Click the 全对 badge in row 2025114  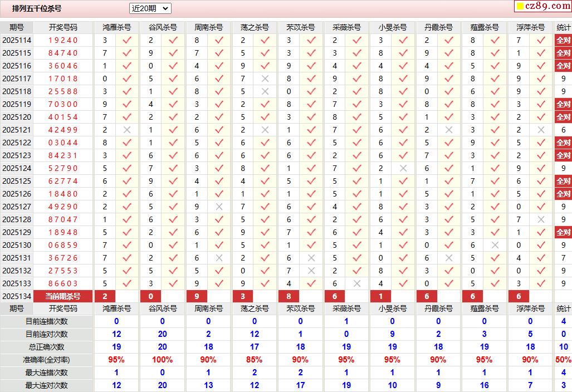tap(563, 40)
